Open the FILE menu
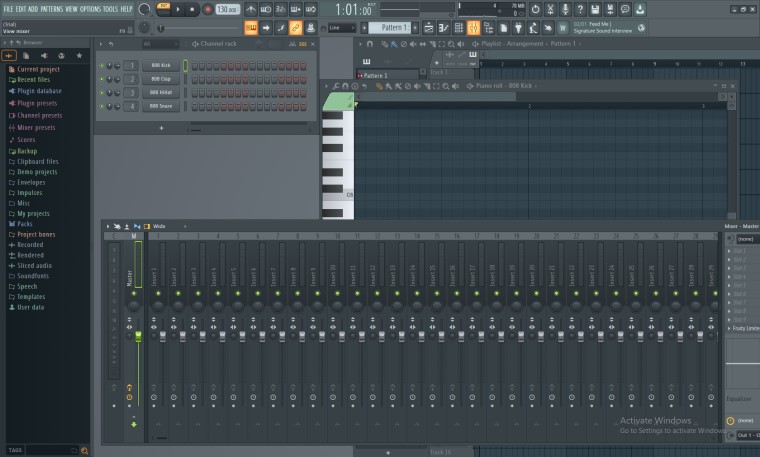The width and height of the screenshot is (760, 457). 9,9
